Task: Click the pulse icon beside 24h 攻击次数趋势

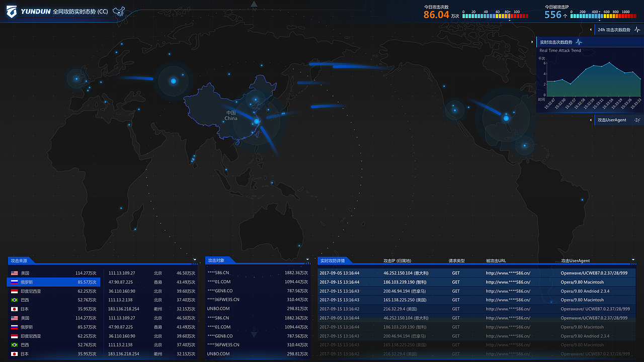Action: 638,30
